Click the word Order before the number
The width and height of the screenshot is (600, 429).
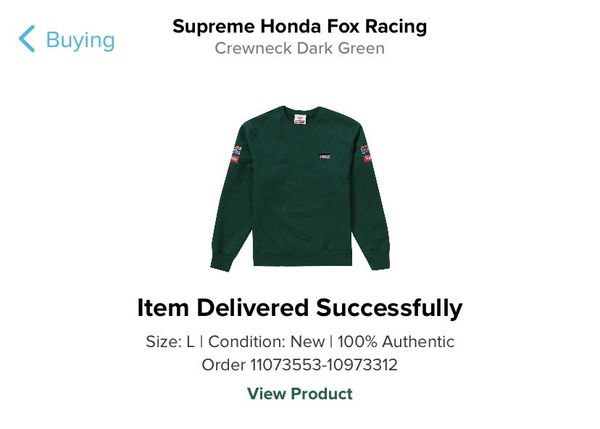(223, 365)
